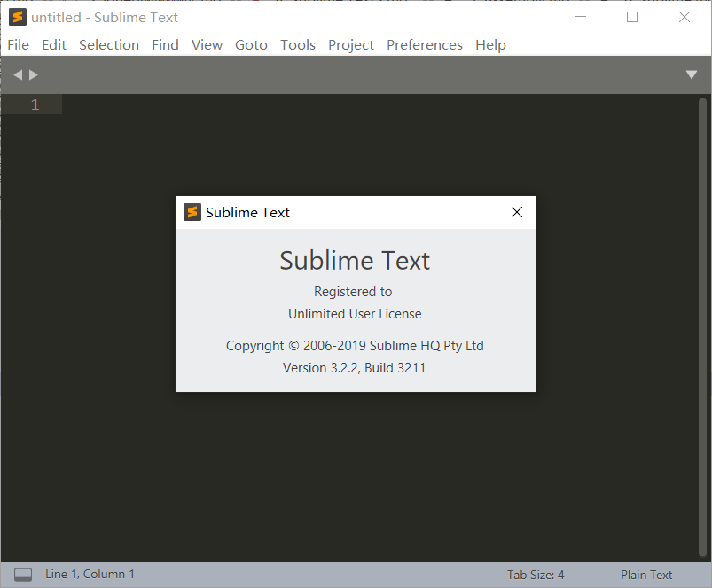The width and height of the screenshot is (712, 588).
Task: Close the main Sublime Text window
Action: [685, 17]
